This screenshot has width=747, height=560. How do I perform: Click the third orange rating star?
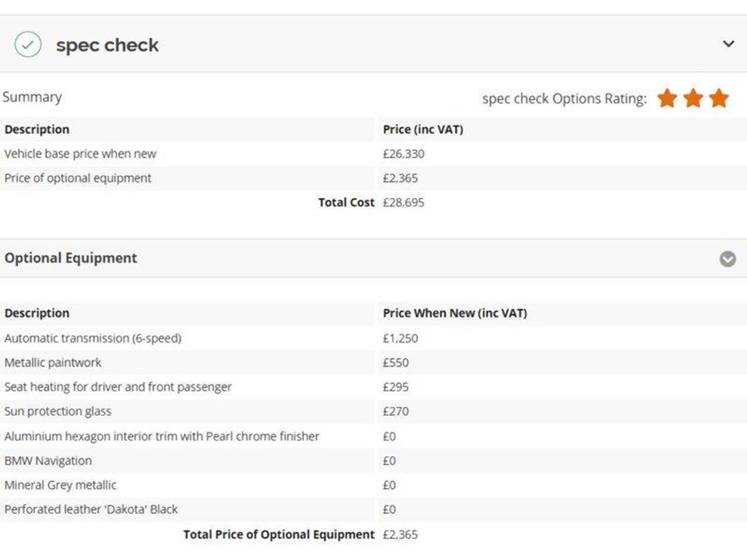point(719,98)
